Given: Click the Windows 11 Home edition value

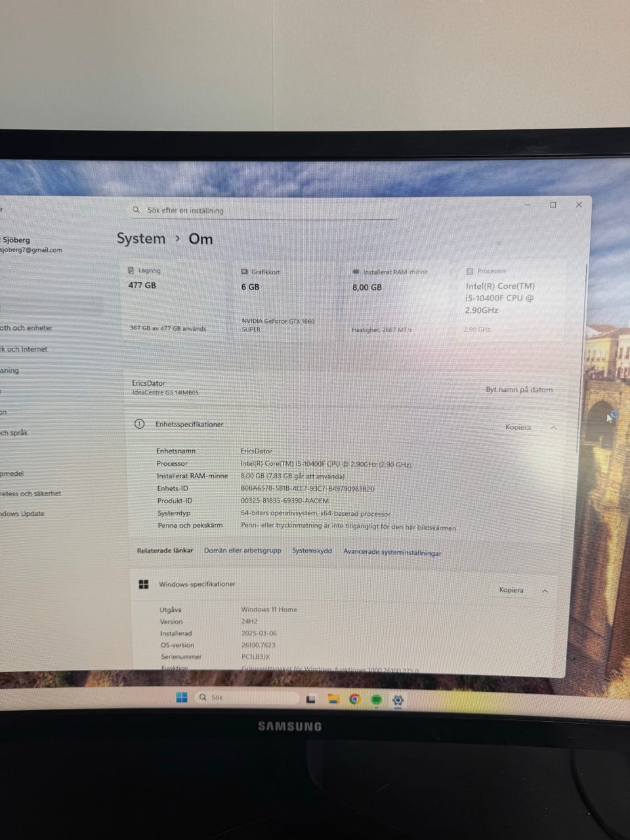Looking at the screenshot, I should pyautogui.click(x=269, y=610).
